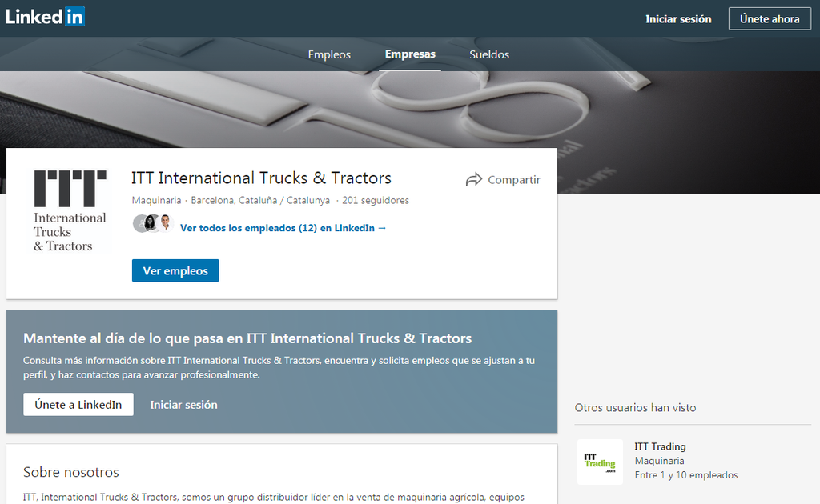Click the employee profile avatars

(x=153, y=223)
